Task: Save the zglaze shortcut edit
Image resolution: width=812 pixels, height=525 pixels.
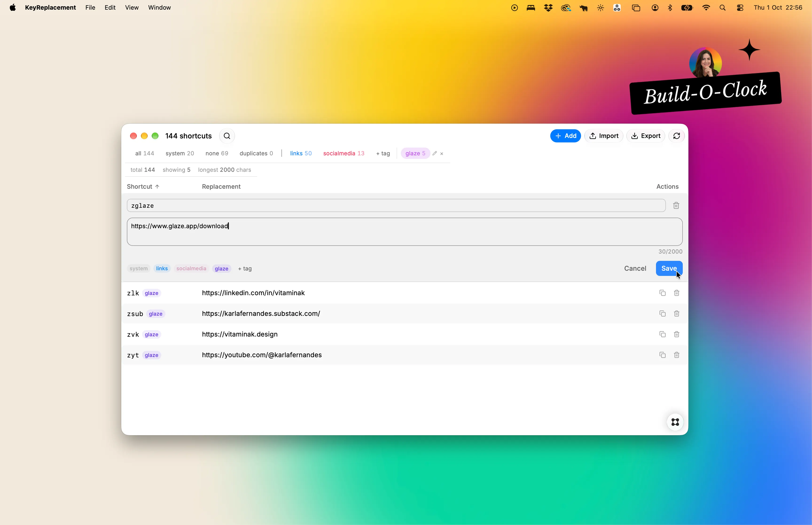Action: [669, 269]
